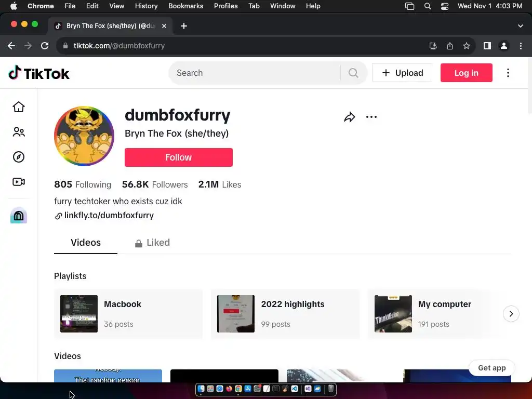Viewport: 532px width, 399px height.
Task: Show next playlists with right chevron
Action: [x=511, y=314]
